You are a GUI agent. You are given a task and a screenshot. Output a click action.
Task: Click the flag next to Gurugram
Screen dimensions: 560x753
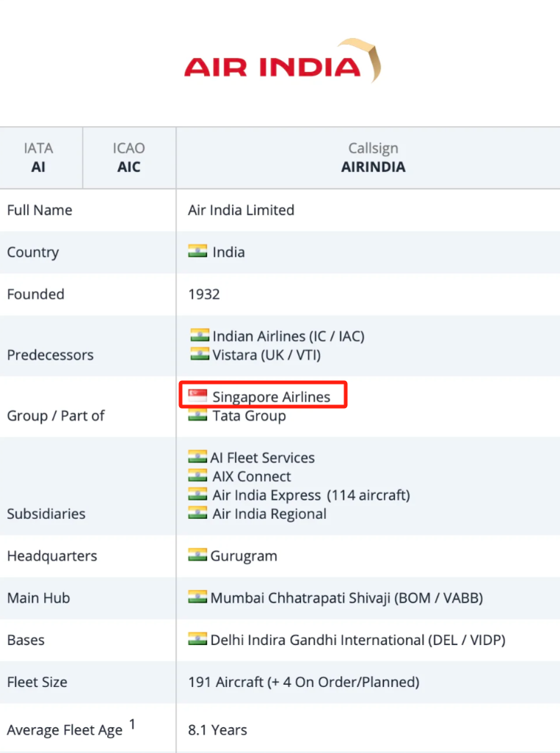pyautogui.click(x=197, y=555)
